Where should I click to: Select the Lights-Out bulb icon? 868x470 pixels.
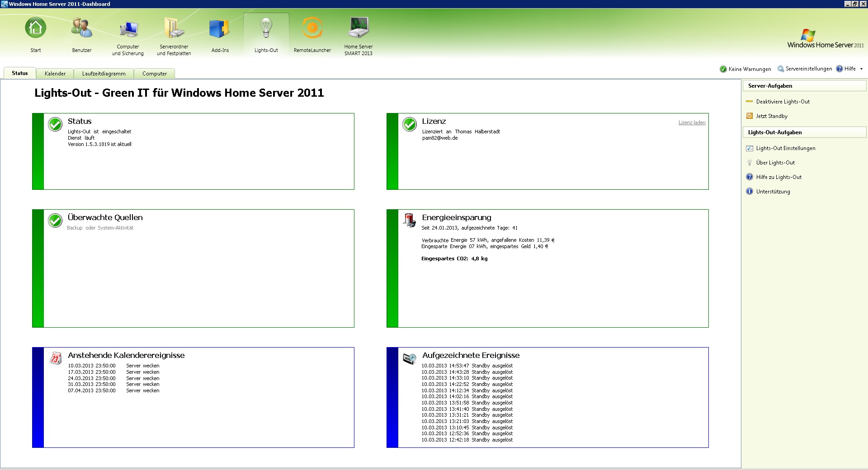pos(266,28)
